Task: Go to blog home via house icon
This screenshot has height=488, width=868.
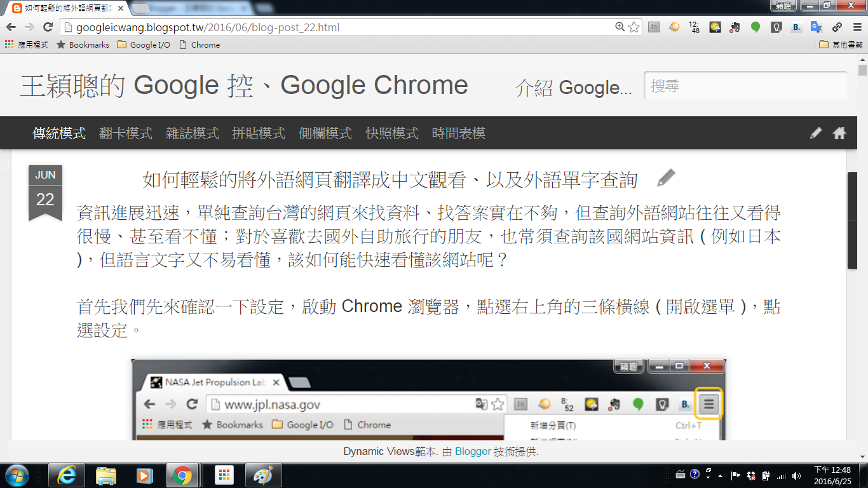Action: 839,133
